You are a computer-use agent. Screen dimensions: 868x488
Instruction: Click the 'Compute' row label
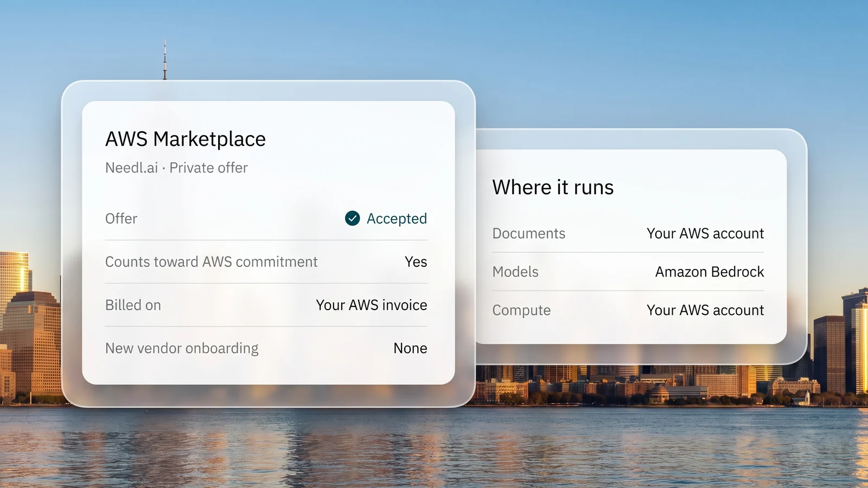click(x=521, y=311)
